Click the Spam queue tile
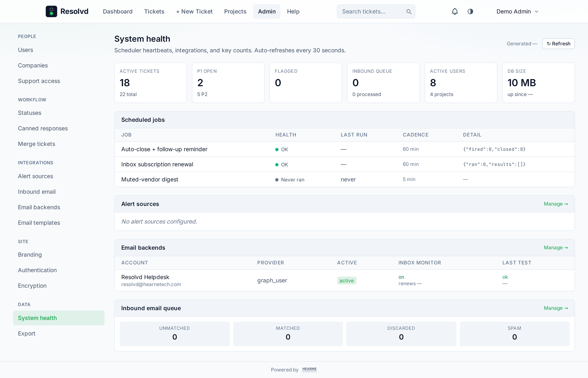The image size is (588, 378). point(514,334)
